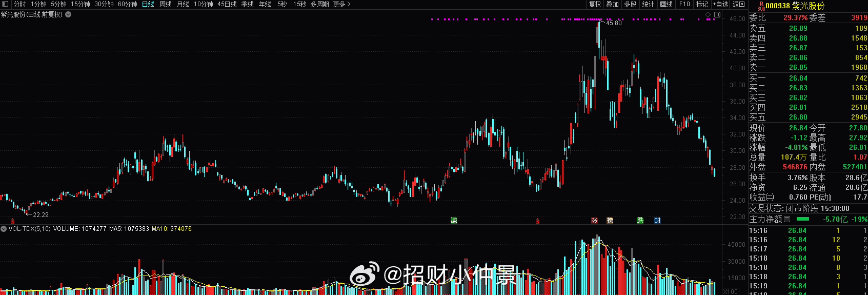Image resolution: width=868 pixels, height=295 pixels.
Task: Switch chart to 年线
Action: (265, 4)
